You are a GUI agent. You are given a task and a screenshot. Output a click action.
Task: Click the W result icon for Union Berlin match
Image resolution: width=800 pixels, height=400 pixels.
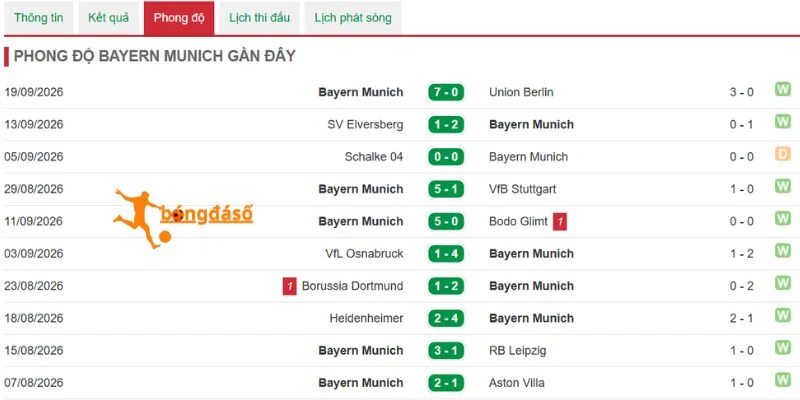[783, 89]
